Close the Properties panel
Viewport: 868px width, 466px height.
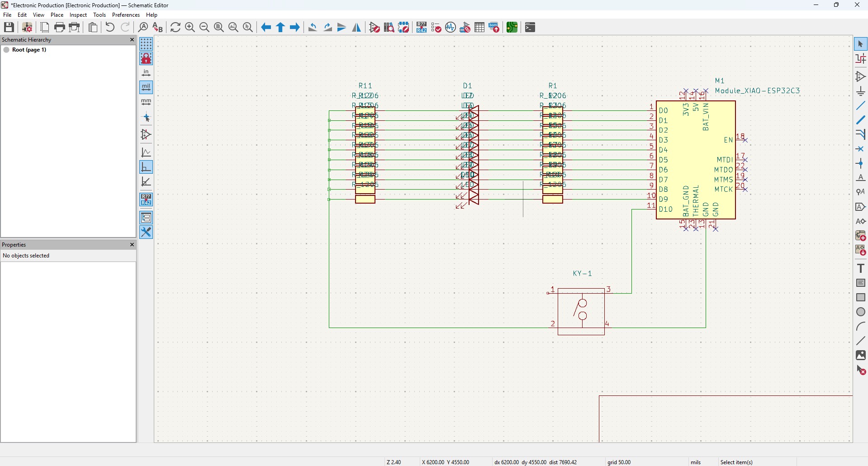[x=132, y=245]
